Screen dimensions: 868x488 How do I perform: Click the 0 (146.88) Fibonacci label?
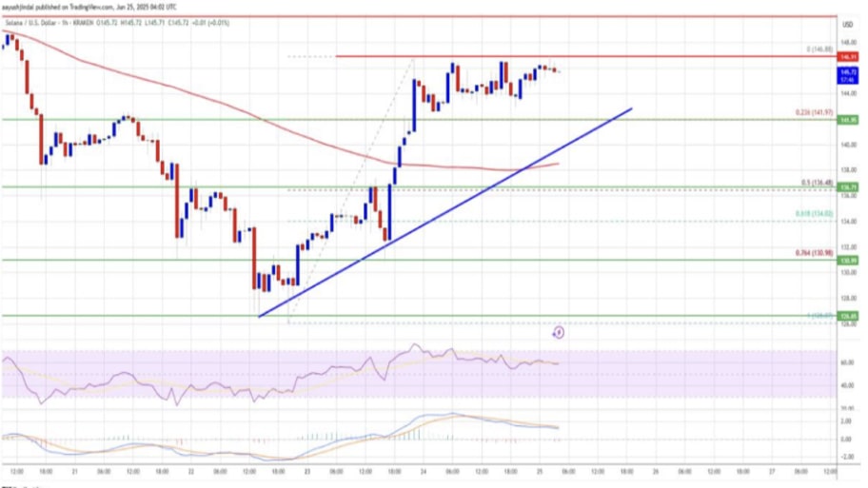click(819, 49)
